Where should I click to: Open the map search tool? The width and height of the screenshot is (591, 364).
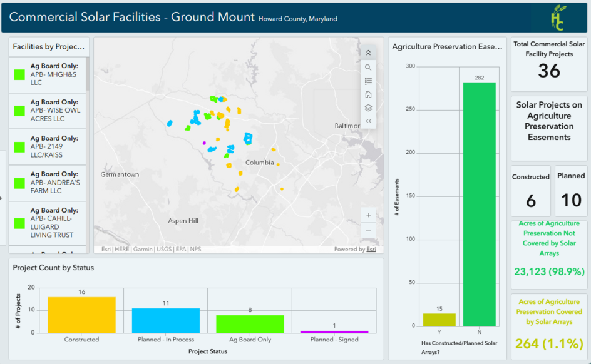click(368, 68)
